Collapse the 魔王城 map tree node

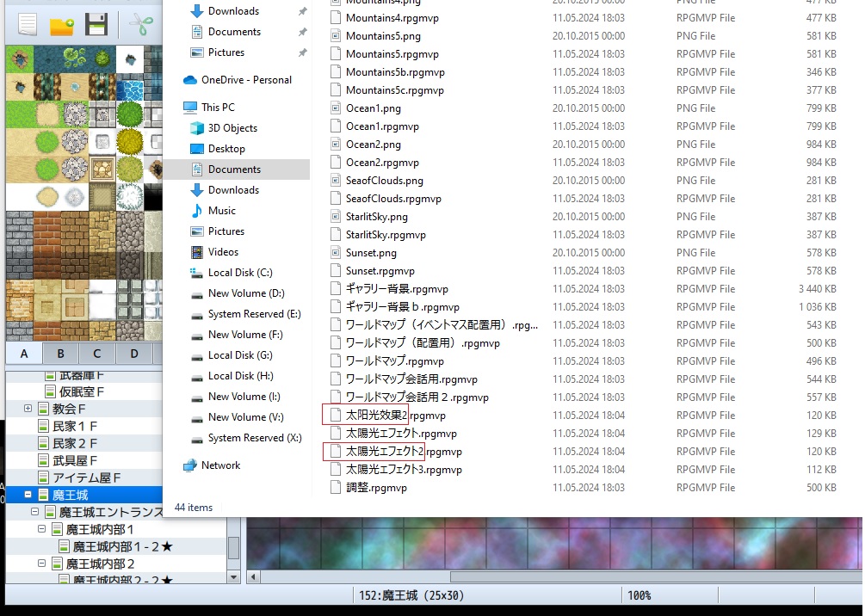pyautogui.click(x=28, y=495)
